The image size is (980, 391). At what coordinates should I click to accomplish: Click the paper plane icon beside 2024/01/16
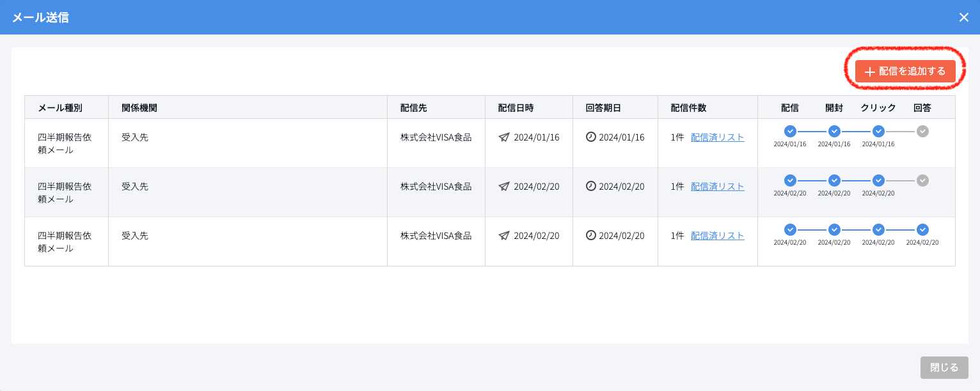pos(504,137)
